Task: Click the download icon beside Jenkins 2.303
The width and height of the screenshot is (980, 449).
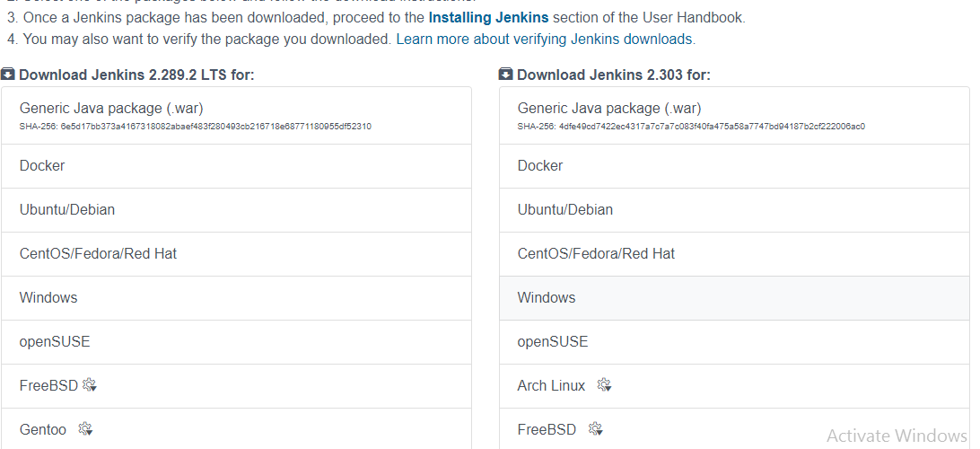Action: pyautogui.click(x=505, y=75)
